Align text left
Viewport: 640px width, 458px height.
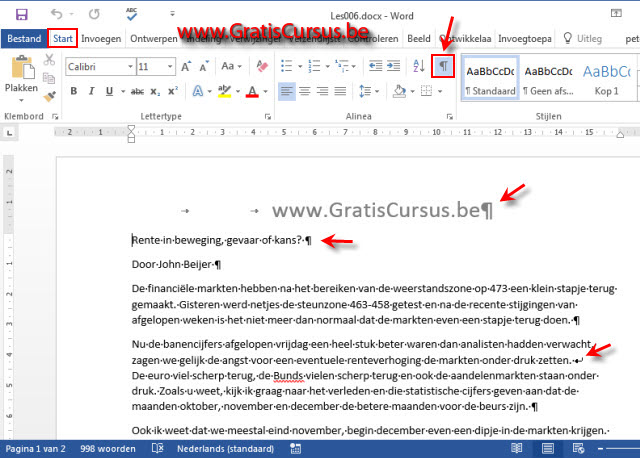click(x=287, y=91)
